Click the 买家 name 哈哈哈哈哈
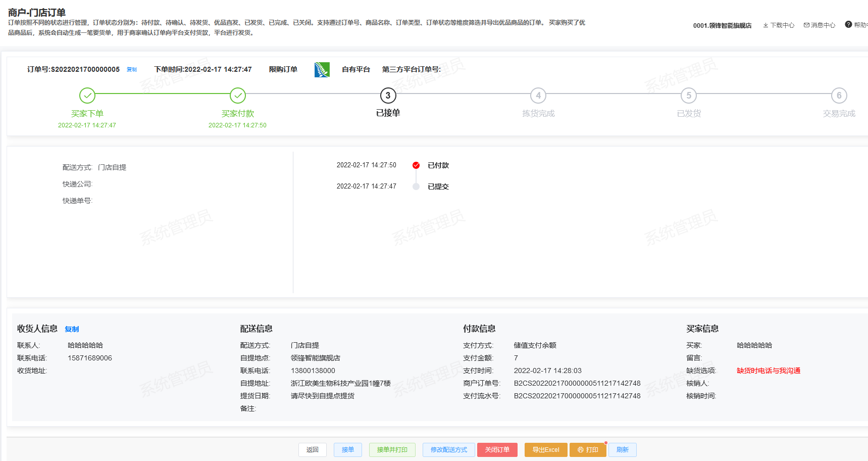Screen dimensions: 868x461 (754, 345)
